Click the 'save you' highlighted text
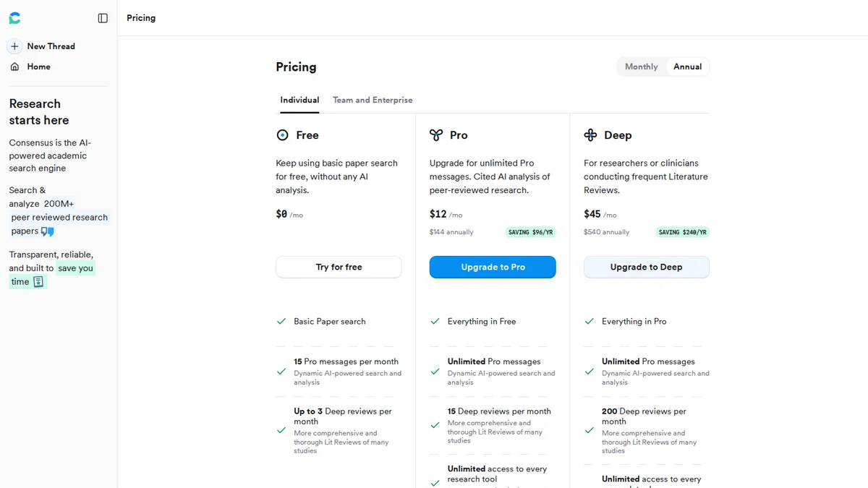Screen dimensions: 868x488 coord(76,268)
